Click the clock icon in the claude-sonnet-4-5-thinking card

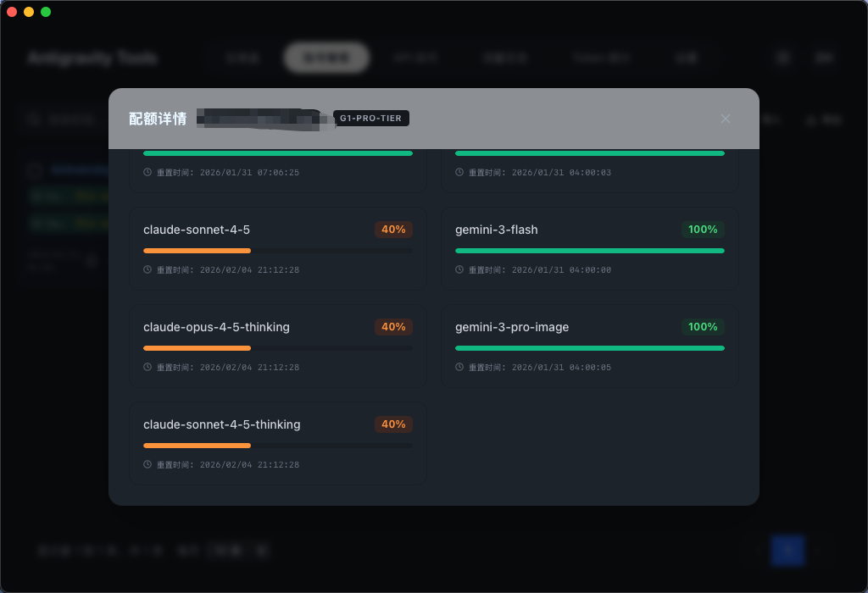click(x=147, y=464)
